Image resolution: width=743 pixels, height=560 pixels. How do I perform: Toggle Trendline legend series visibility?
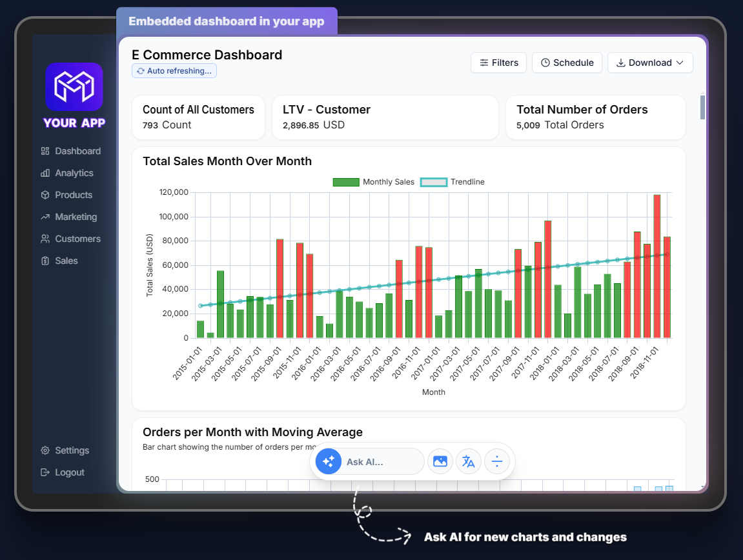(x=452, y=182)
